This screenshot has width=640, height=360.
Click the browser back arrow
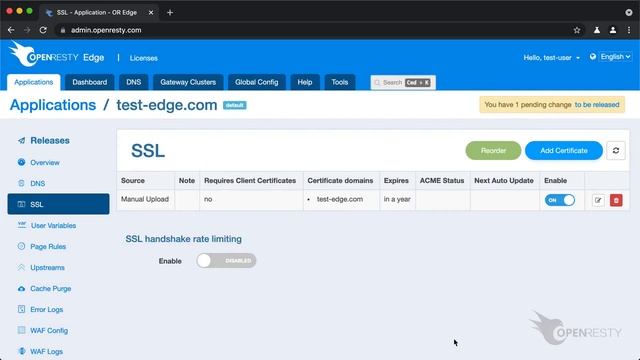click(x=11, y=30)
